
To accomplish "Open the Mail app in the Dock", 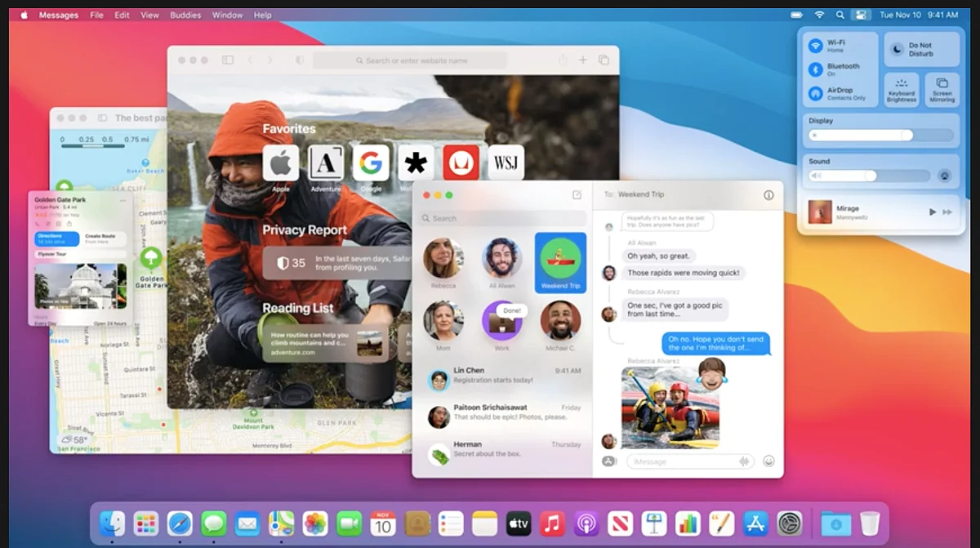I will [247, 523].
